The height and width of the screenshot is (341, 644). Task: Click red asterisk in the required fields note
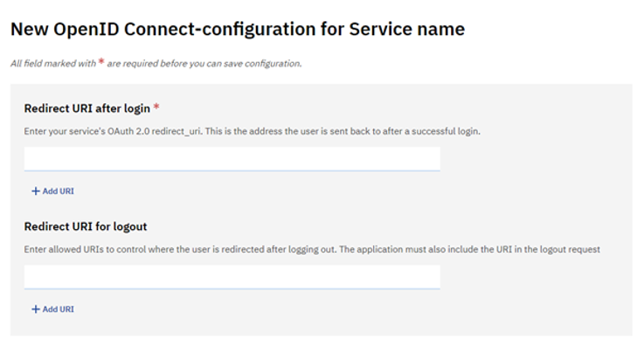click(x=101, y=61)
